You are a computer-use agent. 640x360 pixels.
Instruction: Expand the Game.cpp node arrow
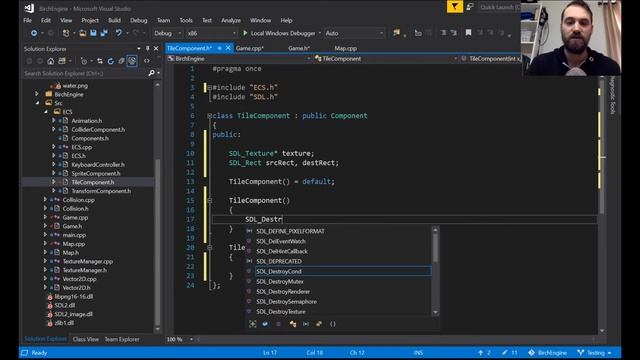coord(45,218)
